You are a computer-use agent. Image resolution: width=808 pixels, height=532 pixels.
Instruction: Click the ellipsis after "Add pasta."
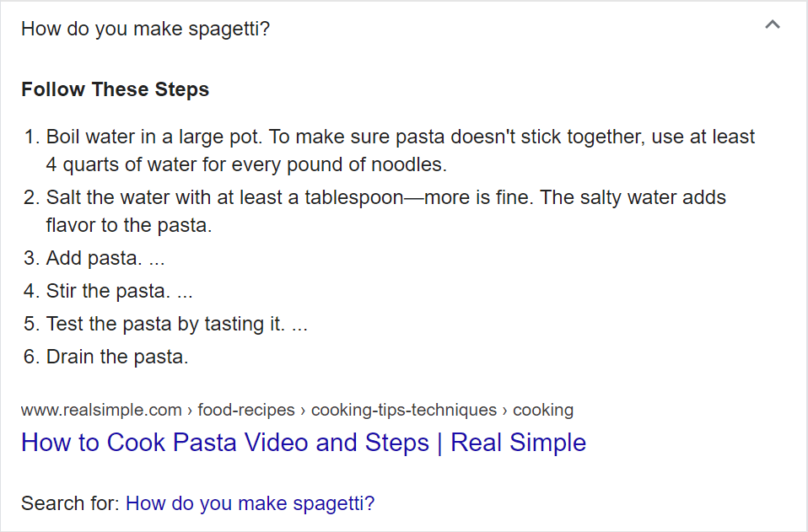pos(157,261)
